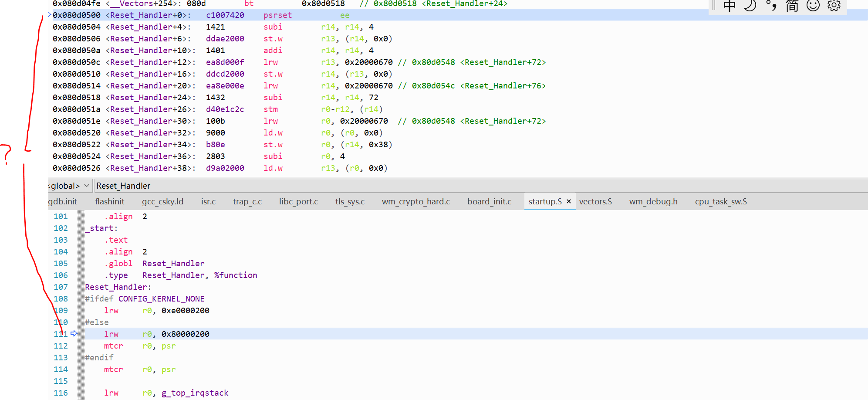Click lrw r0, g_top_irqstack line
The image size is (868, 400).
[166, 393]
